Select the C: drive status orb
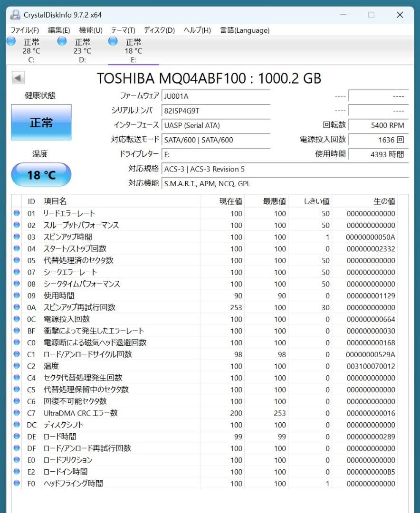Screen dimensions: 420x513 tap(11, 41)
